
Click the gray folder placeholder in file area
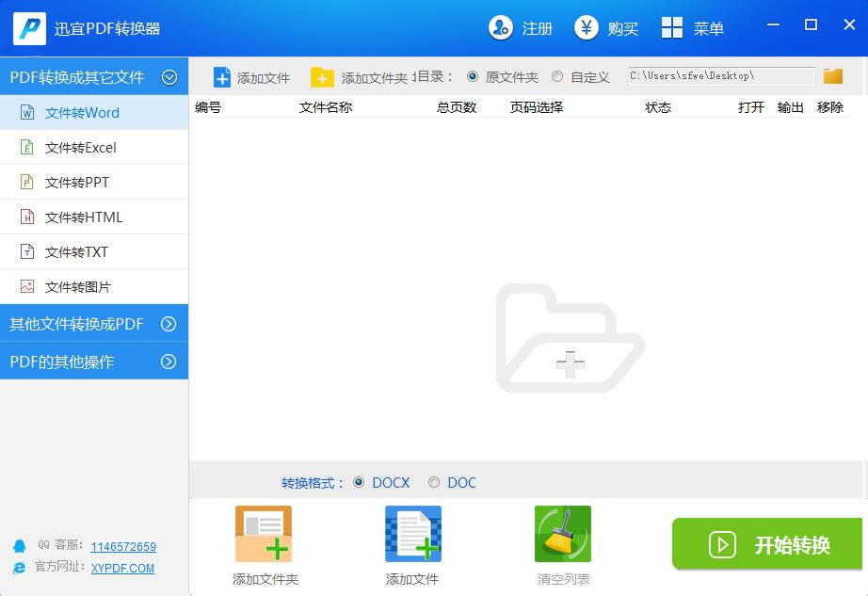[571, 338]
